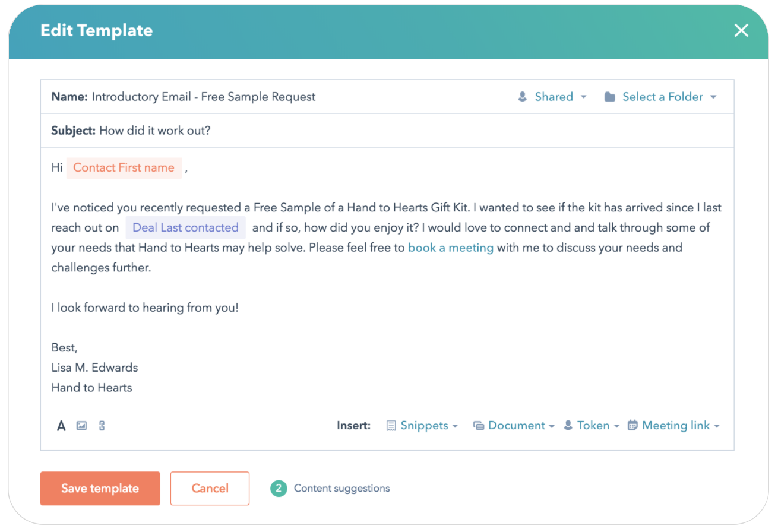This screenshot has width=778, height=532.
Task: Expand the Meeting link dropdown
Action: click(676, 425)
